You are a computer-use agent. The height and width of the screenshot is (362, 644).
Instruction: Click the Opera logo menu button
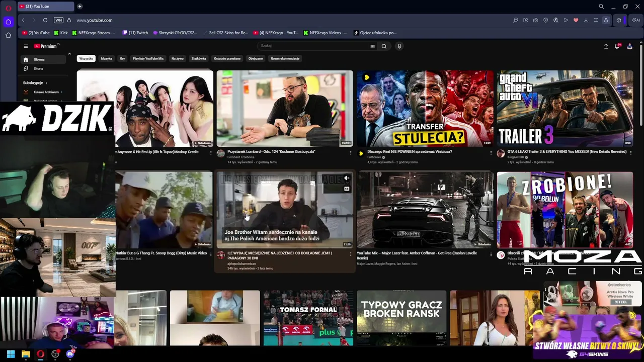point(8,8)
